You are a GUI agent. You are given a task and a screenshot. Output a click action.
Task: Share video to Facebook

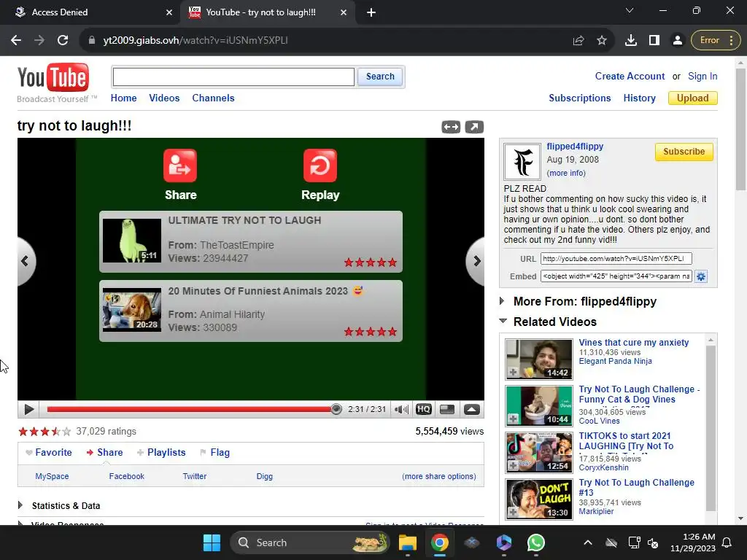(x=127, y=476)
